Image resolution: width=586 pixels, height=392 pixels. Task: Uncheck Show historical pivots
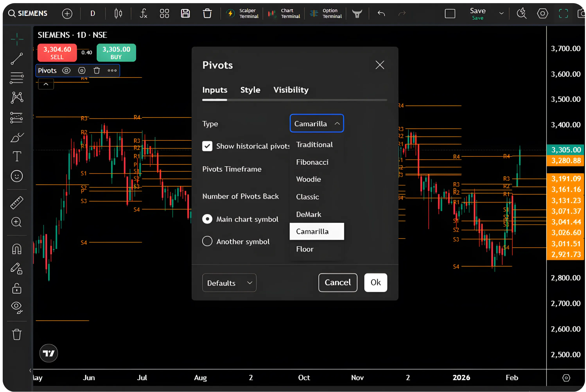[207, 146]
